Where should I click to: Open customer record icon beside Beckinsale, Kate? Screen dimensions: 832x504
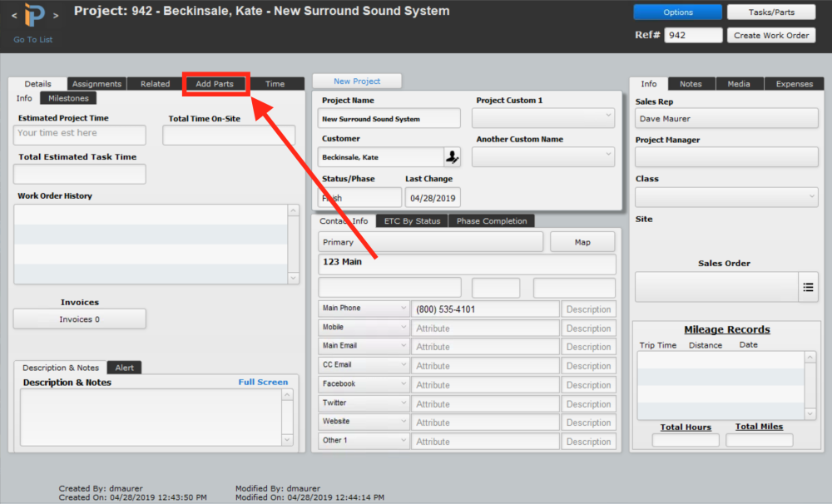(x=452, y=157)
